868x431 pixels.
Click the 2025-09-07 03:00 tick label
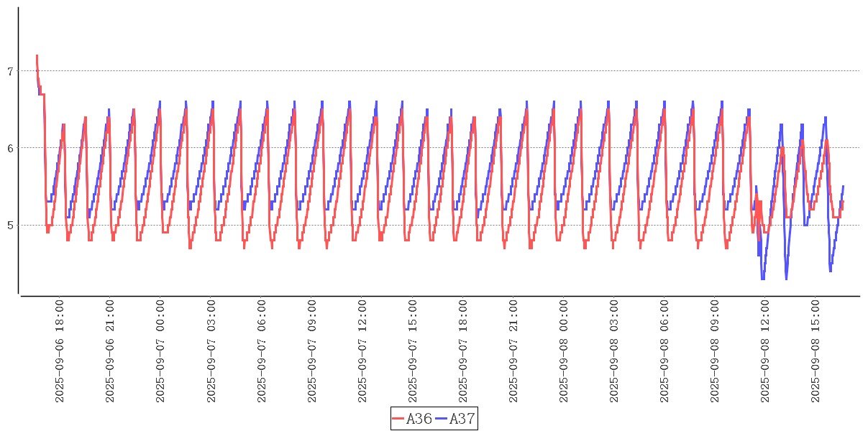[x=211, y=352]
